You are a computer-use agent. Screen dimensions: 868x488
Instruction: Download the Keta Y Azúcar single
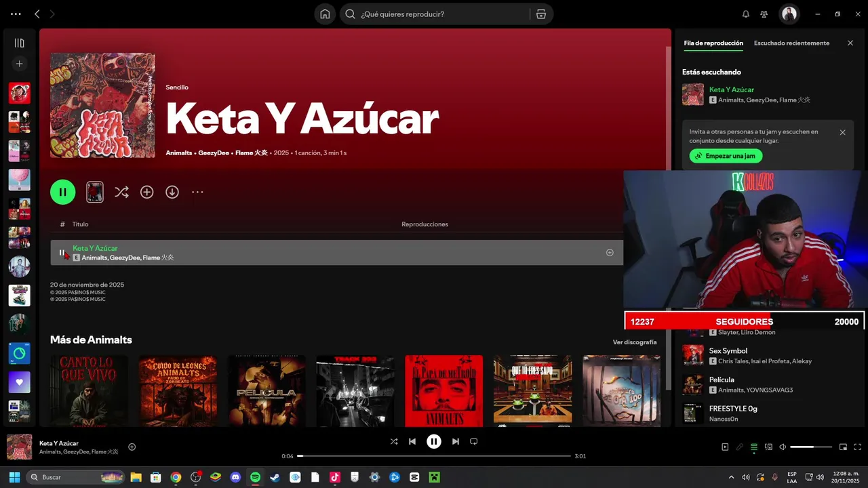(172, 192)
